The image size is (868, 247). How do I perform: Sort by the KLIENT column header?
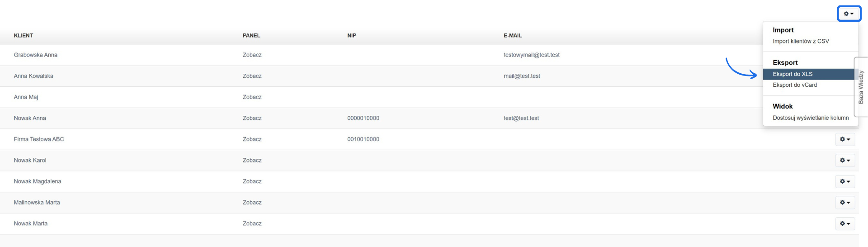tap(24, 36)
